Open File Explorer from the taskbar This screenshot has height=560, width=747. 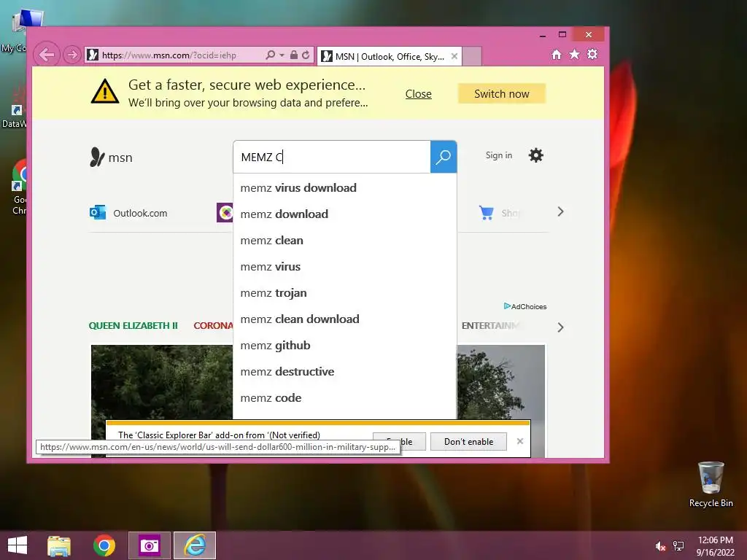(x=59, y=545)
